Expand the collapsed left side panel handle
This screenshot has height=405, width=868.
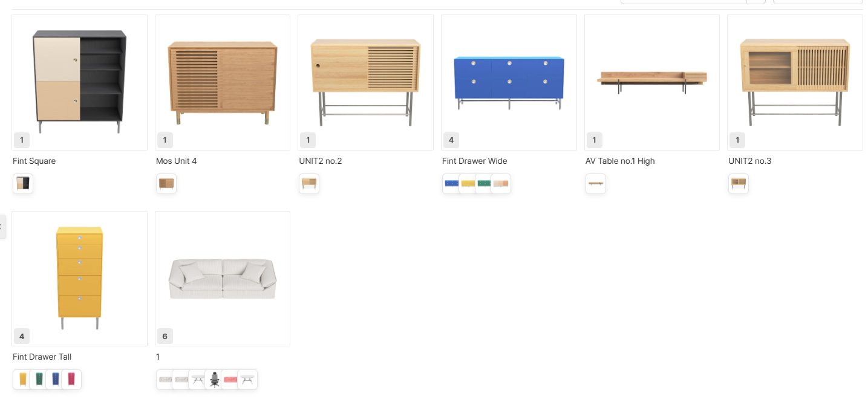click(2, 227)
